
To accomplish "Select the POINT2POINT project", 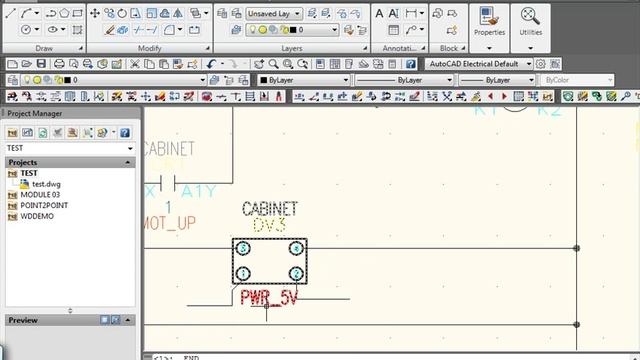I will coord(44,205).
